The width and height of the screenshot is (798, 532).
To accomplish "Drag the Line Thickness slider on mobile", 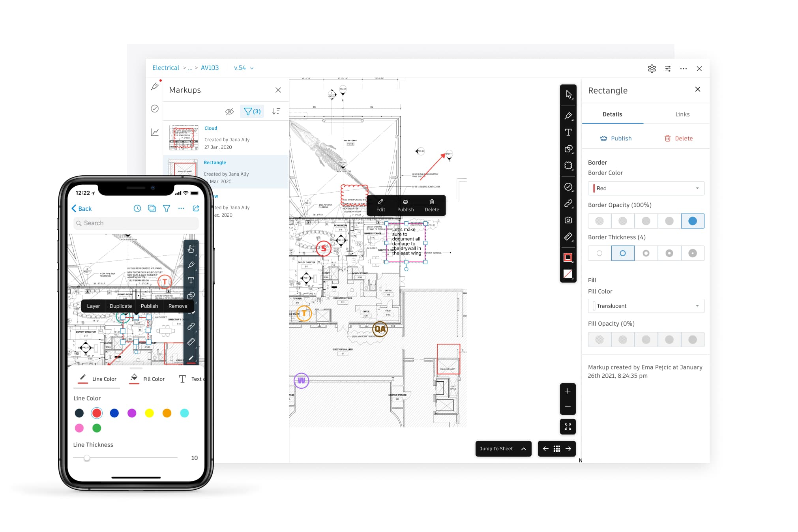I will point(87,457).
